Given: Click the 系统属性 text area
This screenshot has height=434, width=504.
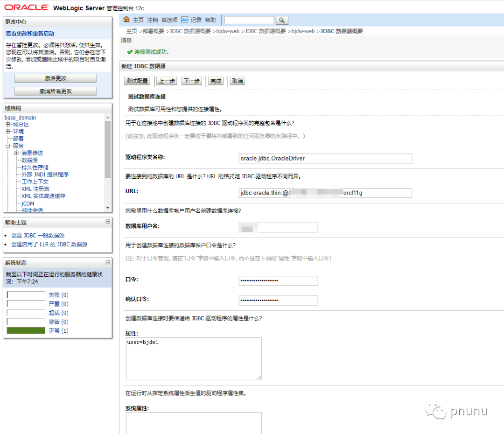Looking at the screenshot, I should coord(194,423).
